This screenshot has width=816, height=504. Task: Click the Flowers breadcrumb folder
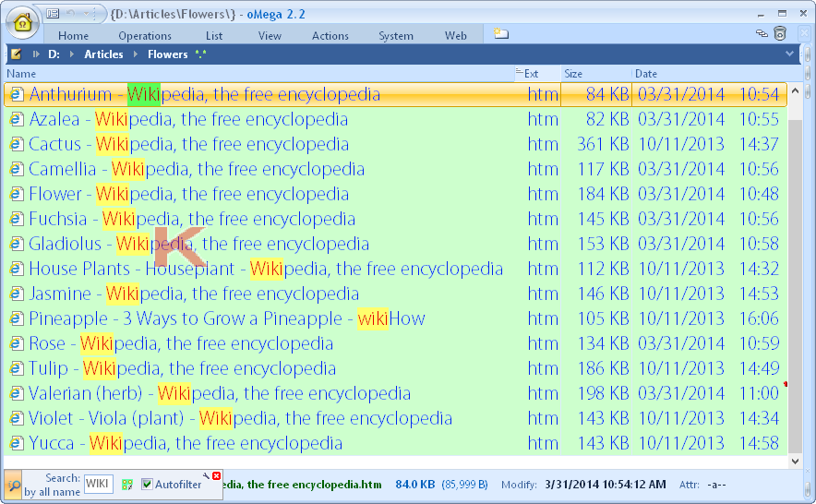click(x=168, y=54)
